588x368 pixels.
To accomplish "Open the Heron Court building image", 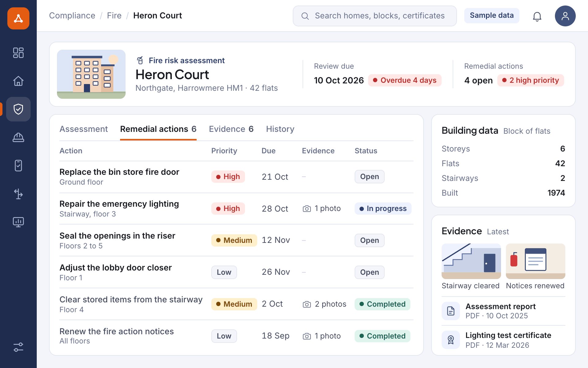I will tap(91, 74).
